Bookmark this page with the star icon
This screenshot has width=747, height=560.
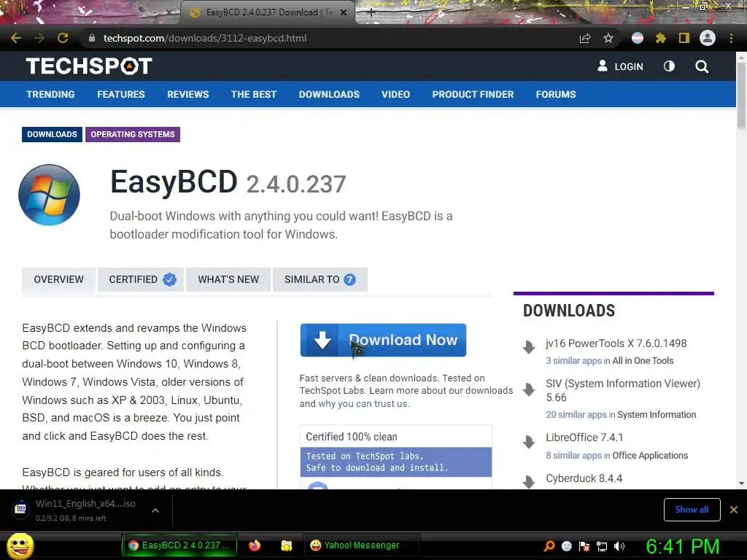click(608, 38)
